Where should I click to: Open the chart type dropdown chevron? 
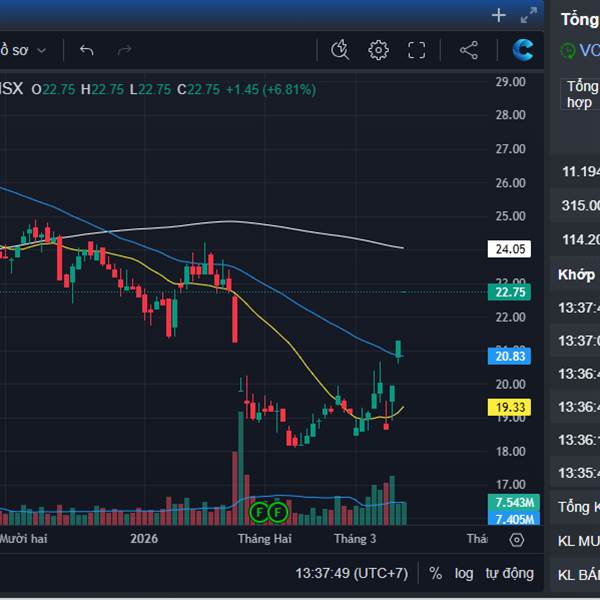69,50
